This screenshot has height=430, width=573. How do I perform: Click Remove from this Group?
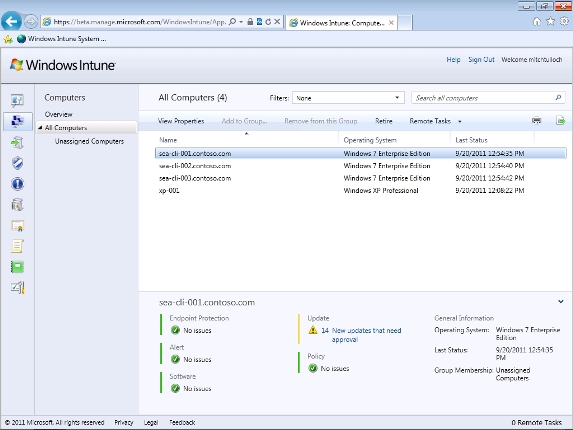[321, 121]
